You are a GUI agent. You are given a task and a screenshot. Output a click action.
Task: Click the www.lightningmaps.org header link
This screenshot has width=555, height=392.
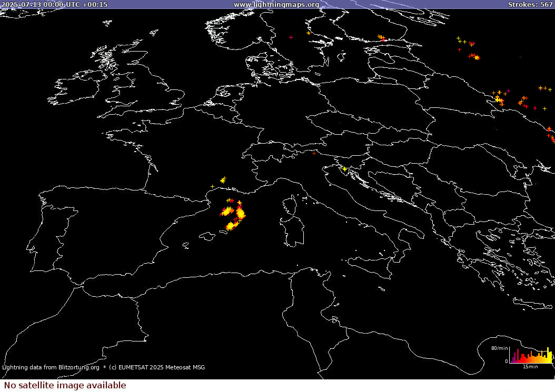click(276, 4)
